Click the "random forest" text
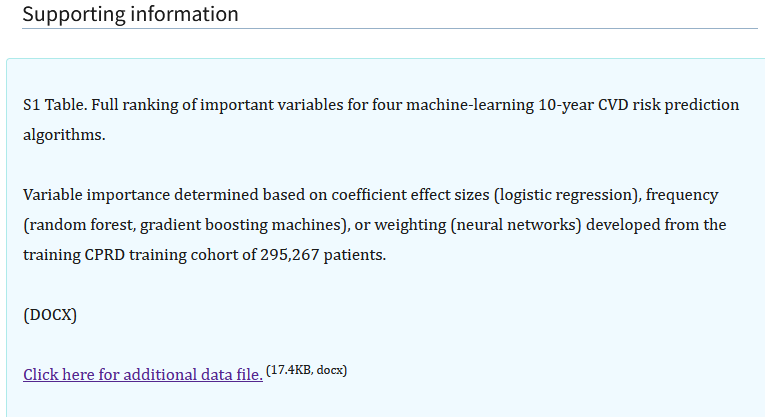The image size is (765, 417). (x=74, y=225)
